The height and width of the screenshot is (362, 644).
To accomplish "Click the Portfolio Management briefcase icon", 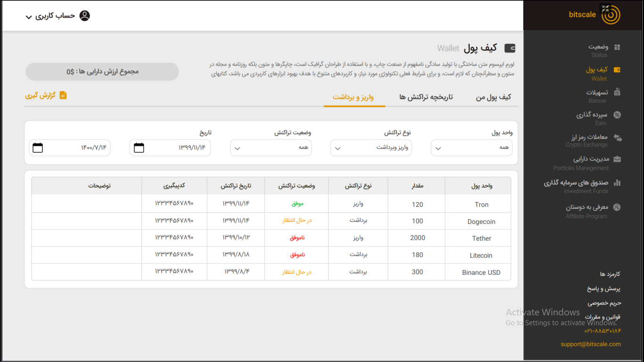I will click(x=617, y=159).
